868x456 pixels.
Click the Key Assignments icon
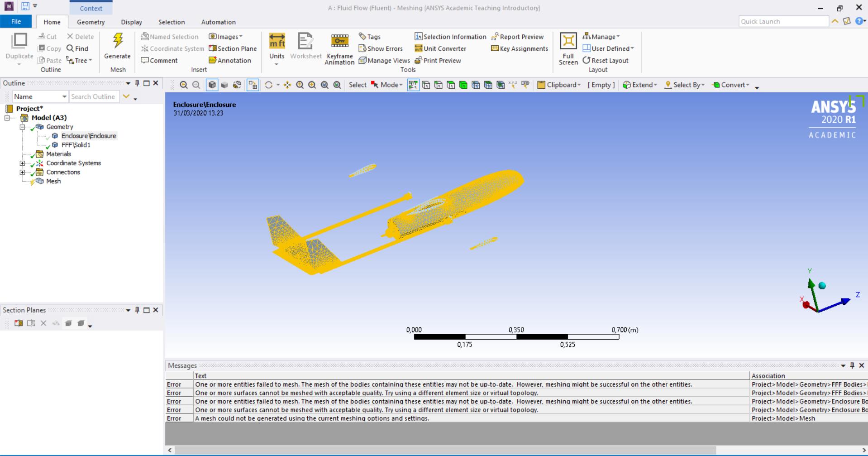coord(495,48)
